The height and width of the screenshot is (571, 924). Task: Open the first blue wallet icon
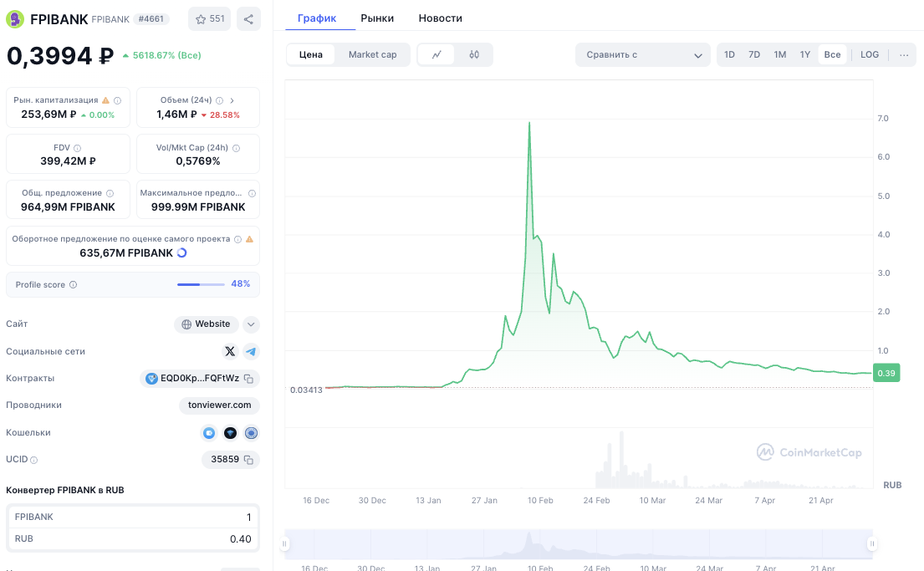click(x=208, y=433)
